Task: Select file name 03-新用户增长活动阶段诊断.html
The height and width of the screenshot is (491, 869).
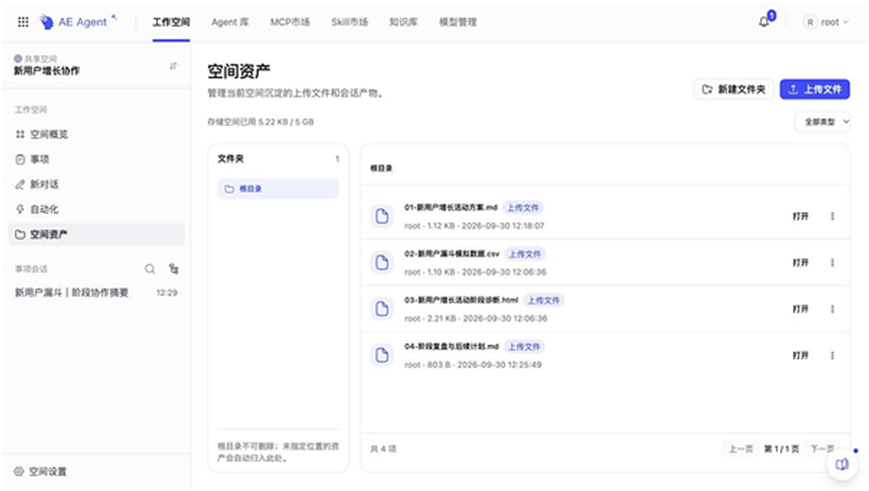Action: pos(461,300)
